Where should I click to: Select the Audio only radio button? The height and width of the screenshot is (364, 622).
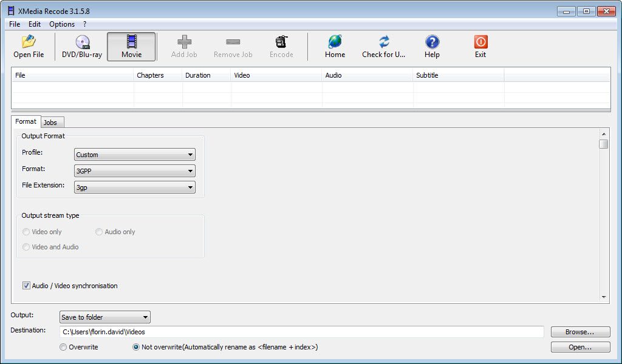coord(99,232)
